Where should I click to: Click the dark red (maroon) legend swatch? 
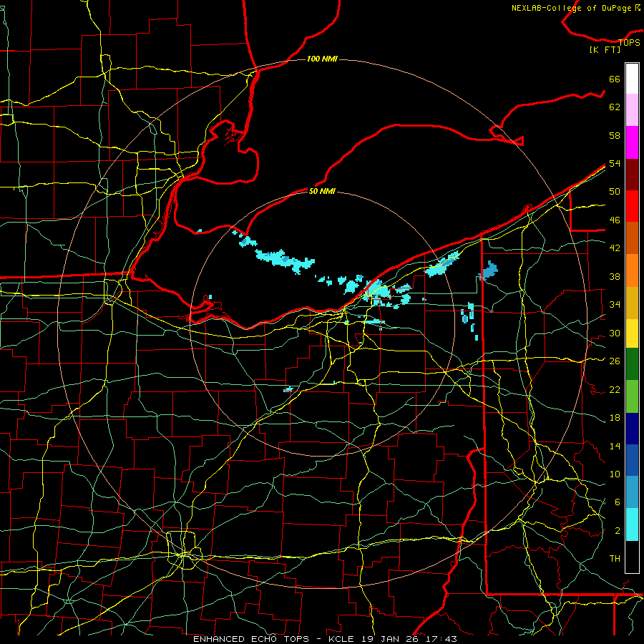[x=632, y=175]
